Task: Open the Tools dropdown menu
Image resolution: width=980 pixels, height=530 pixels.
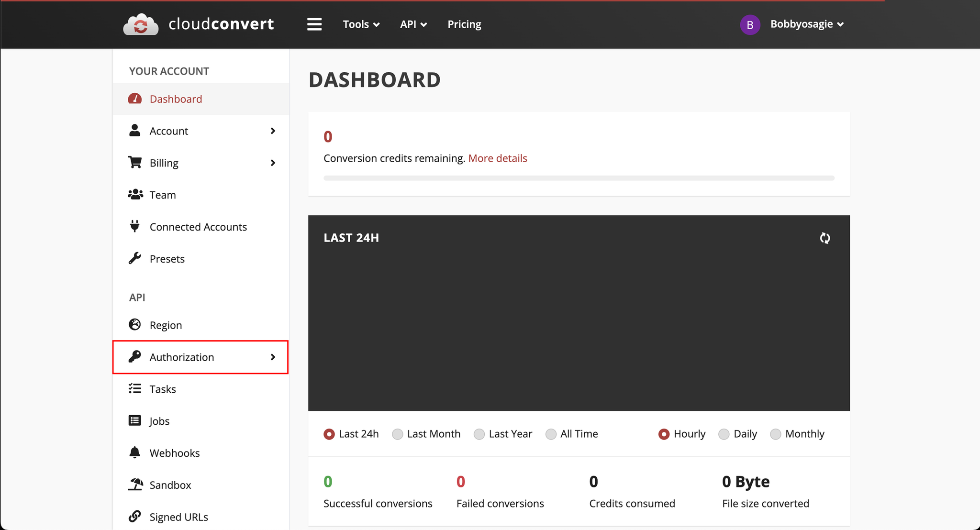Action: pos(361,24)
